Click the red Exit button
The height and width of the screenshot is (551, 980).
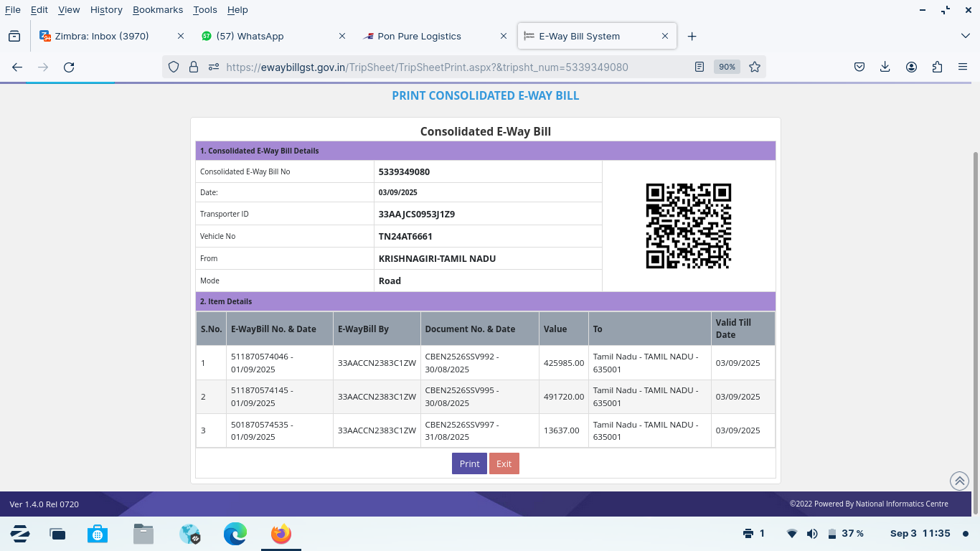[x=504, y=463]
